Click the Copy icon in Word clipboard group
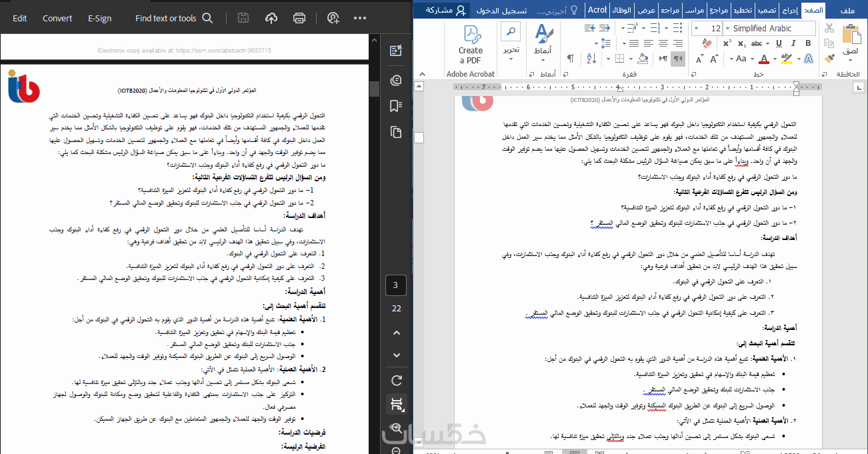Image resolution: width=868 pixels, height=454 pixels. pos(829,43)
